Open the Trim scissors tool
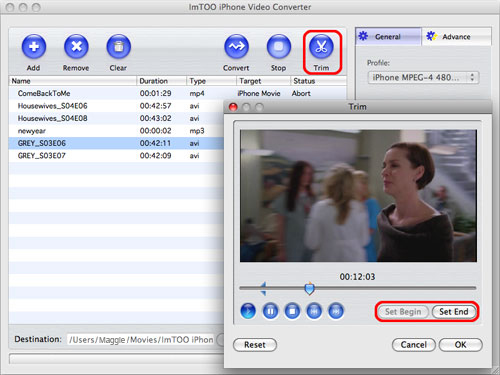 (x=321, y=47)
